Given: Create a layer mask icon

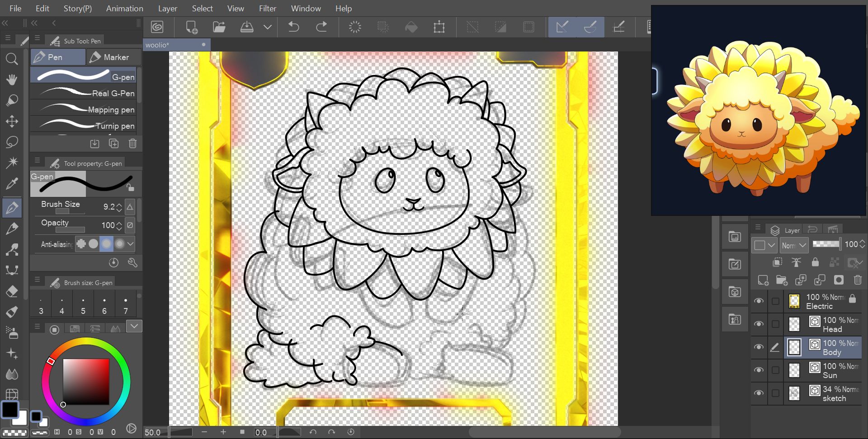Looking at the screenshot, I should click(x=839, y=280).
